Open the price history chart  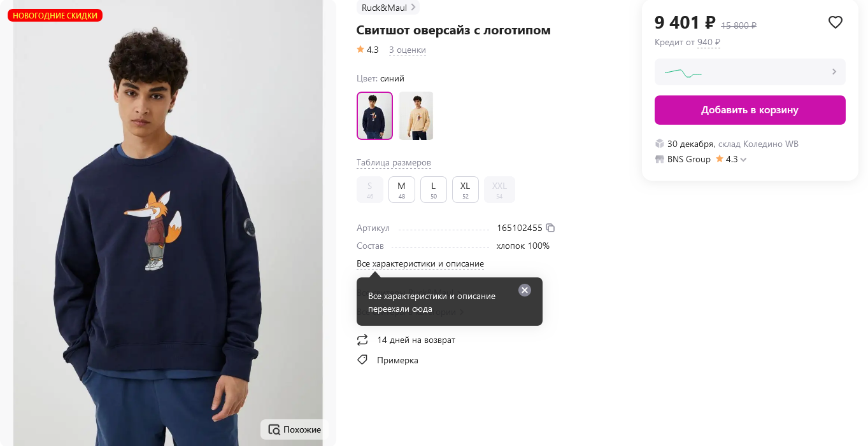pos(750,73)
